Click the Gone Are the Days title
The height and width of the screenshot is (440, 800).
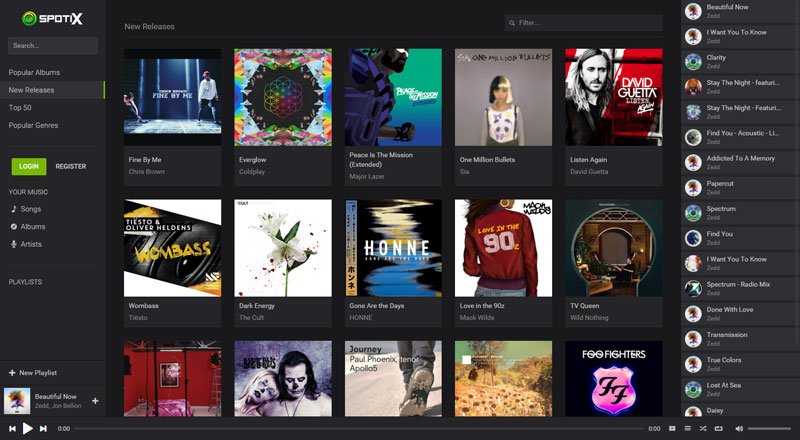[377, 306]
